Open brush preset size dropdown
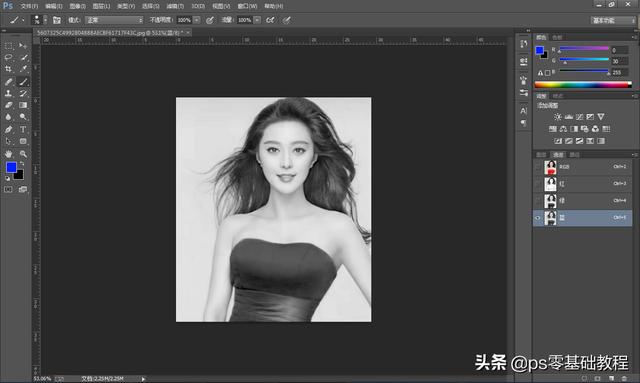The image size is (640, 383). pyautogui.click(x=45, y=20)
